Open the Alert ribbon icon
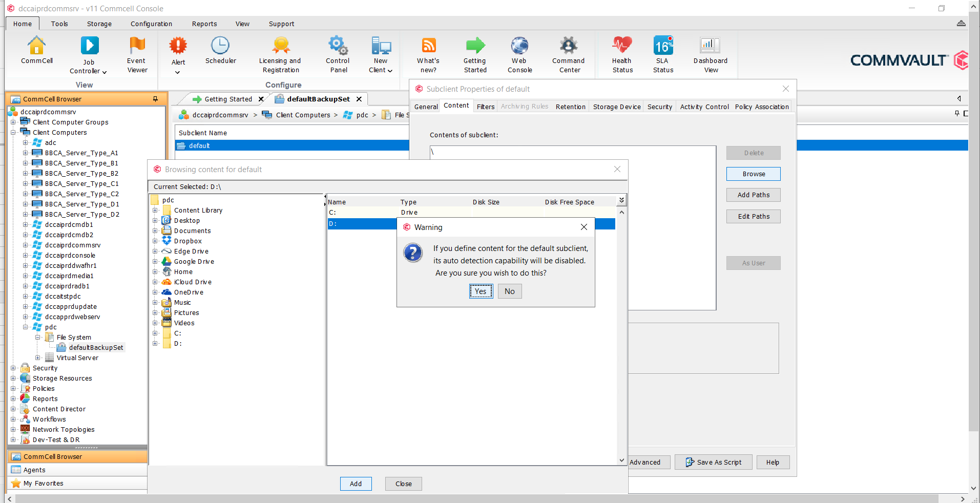Viewport: 980px width, 503px height. coord(178,50)
